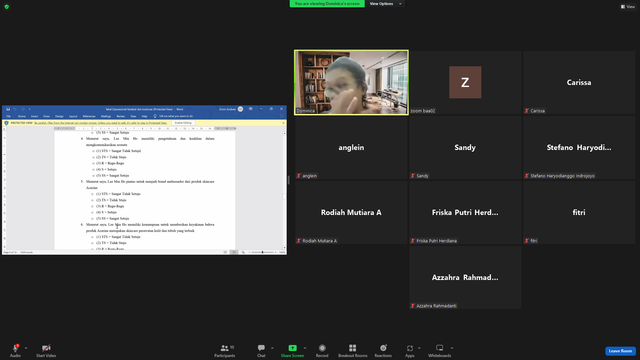Click the Word vertical scrollbar down arrow
This screenshot has width=640, height=360.
coord(284,247)
